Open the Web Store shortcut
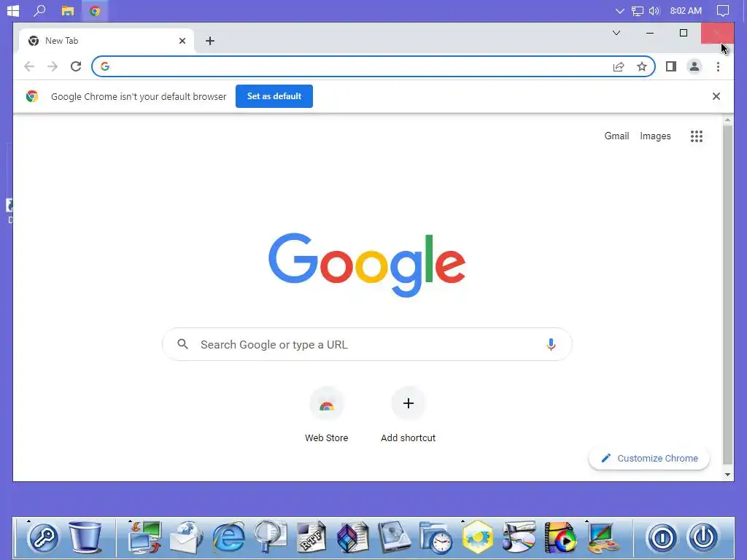747x560 pixels. pyautogui.click(x=326, y=415)
